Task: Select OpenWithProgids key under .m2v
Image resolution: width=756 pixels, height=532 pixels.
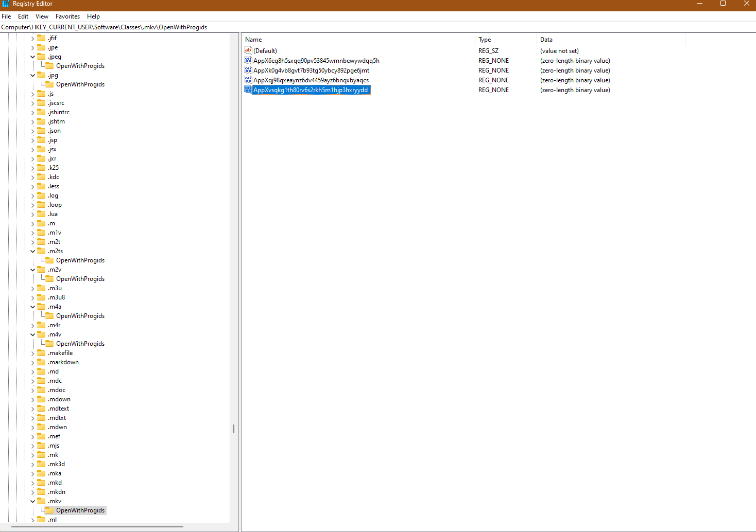Action: point(80,279)
